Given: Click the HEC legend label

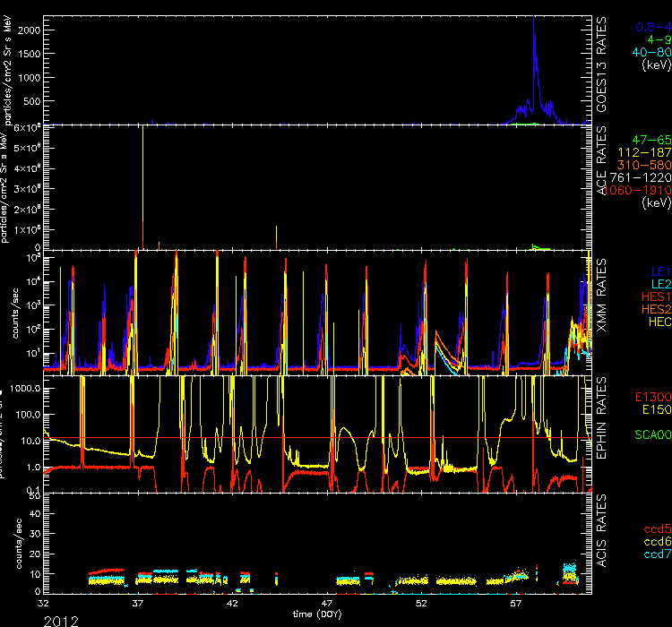Looking at the screenshot, I should [x=658, y=321].
